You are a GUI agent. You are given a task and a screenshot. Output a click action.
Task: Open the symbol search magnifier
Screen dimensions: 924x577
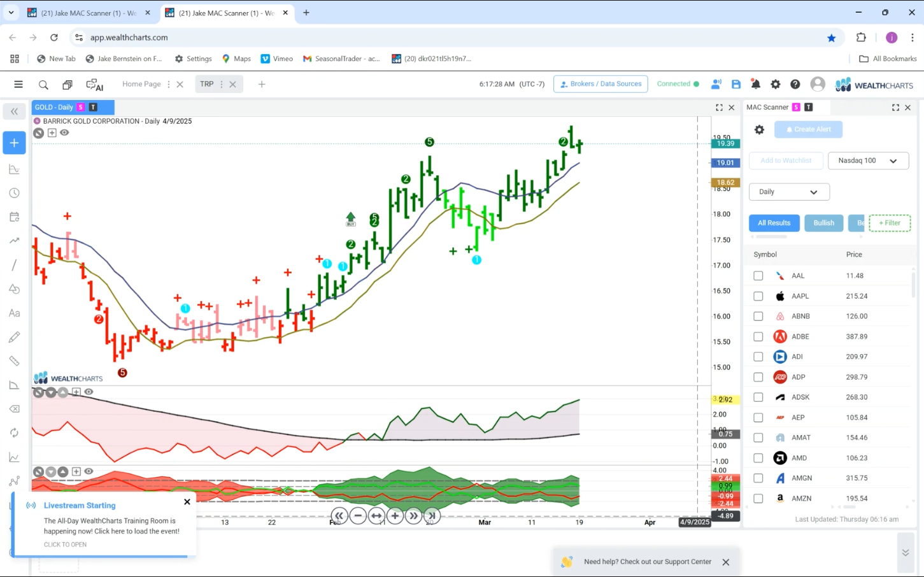[x=43, y=85]
